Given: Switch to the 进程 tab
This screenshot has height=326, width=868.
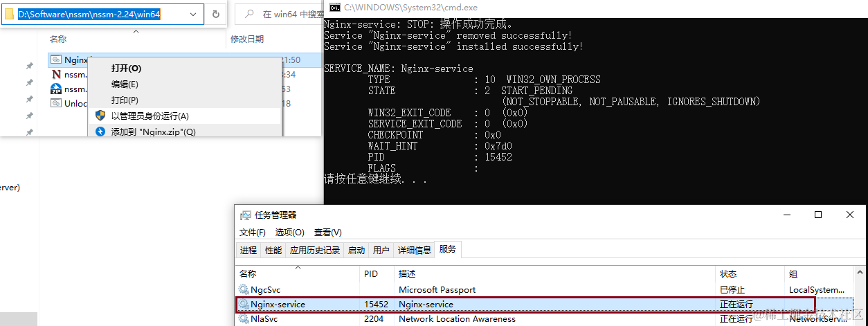Looking at the screenshot, I should [x=248, y=251].
